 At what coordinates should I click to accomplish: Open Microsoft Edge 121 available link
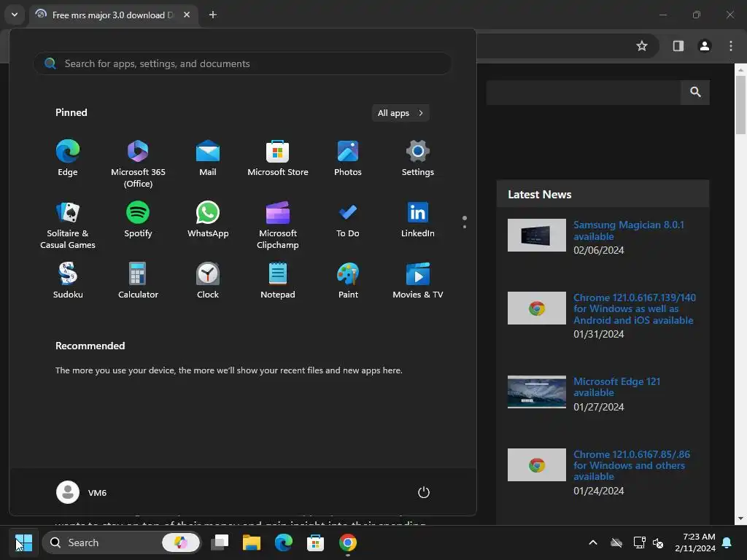[x=616, y=386]
